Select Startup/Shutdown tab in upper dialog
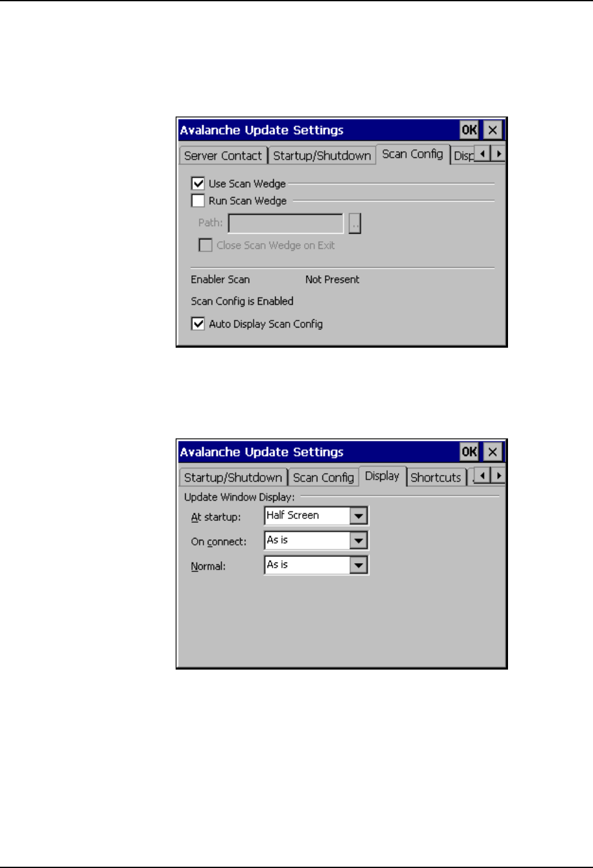Image resolution: width=593 pixels, height=868 pixels. (322, 156)
